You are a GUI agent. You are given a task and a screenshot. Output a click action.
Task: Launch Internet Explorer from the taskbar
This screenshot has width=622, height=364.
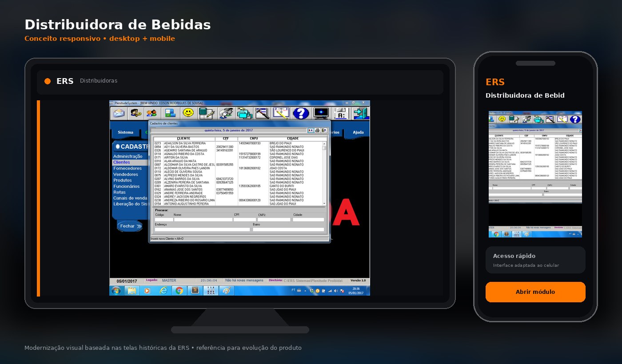pyautogui.click(x=163, y=291)
